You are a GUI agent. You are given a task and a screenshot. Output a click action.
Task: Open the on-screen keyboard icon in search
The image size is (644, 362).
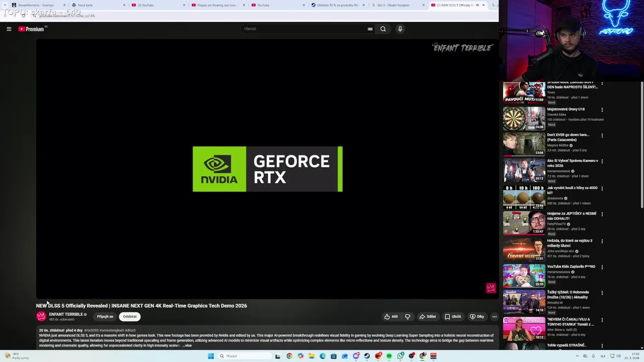[x=370, y=29]
